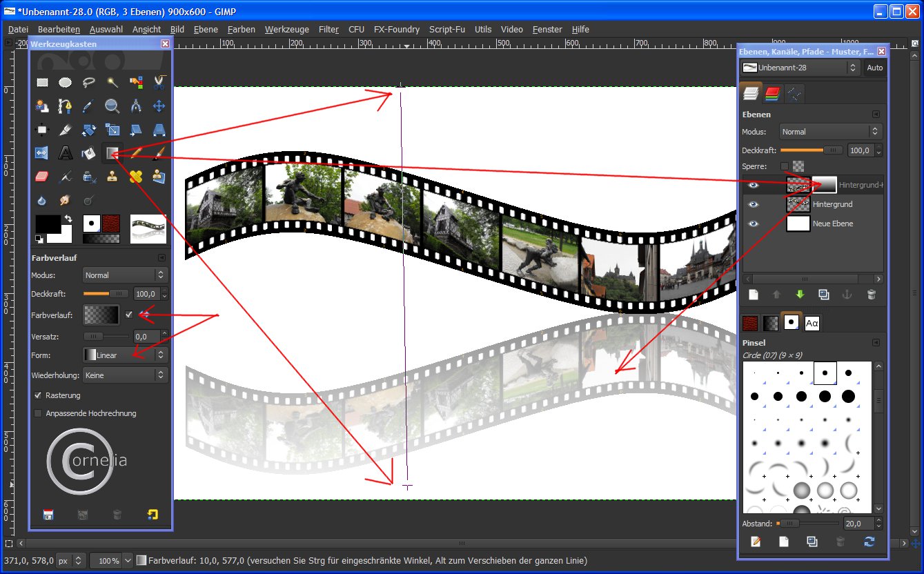Screen dimensions: 924x574
Task: Select the Paths tool
Action: click(x=66, y=106)
